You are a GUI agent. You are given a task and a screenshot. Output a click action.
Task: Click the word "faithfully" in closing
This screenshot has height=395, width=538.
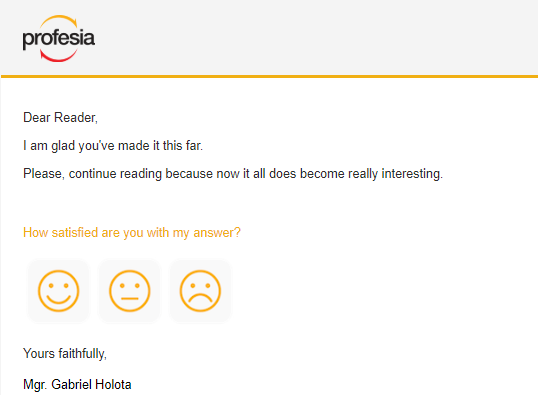pos(81,353)
